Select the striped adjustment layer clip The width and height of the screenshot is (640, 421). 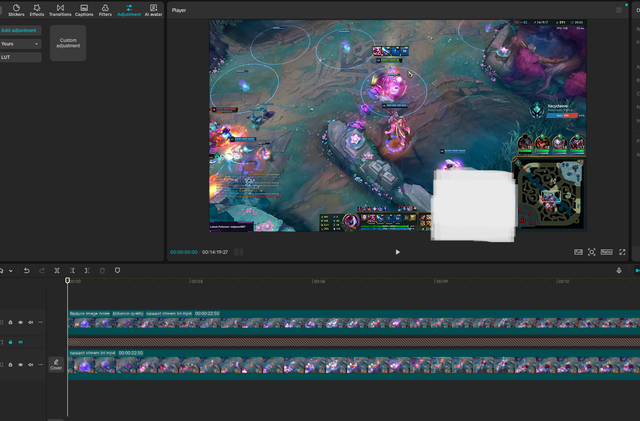coord(354,342)
